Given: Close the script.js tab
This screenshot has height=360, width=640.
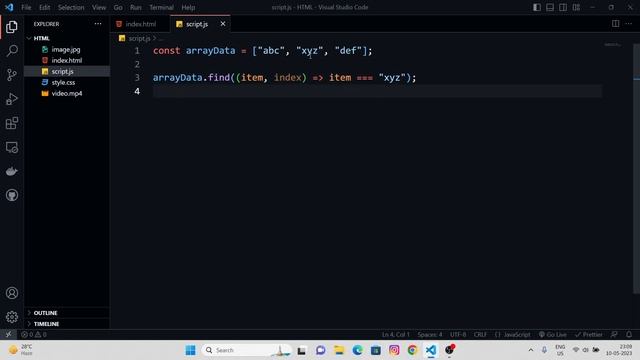Looking at the screenshot, I should pyautogui.click(x=223, y=24).
